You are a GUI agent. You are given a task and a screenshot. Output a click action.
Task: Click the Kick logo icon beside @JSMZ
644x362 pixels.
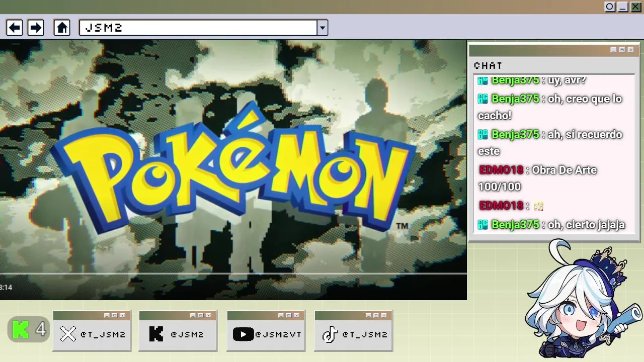click(x=156, y=334)
